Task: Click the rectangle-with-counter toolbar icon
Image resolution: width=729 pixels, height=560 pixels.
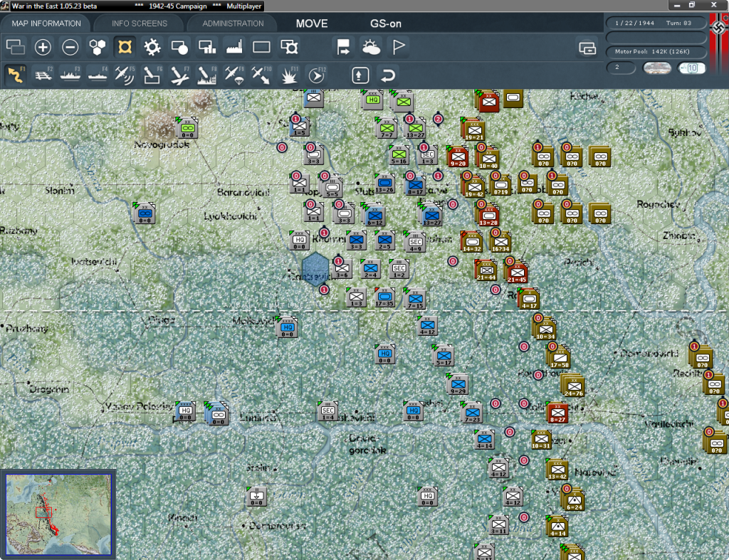Action: pyautogui.click(x=289, y=47)
